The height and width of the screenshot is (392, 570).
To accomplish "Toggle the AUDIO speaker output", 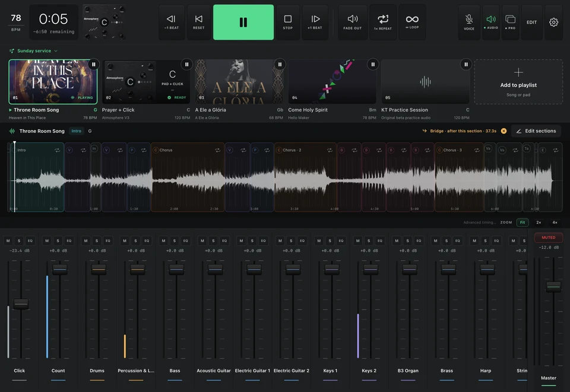I will click(491, 22).
